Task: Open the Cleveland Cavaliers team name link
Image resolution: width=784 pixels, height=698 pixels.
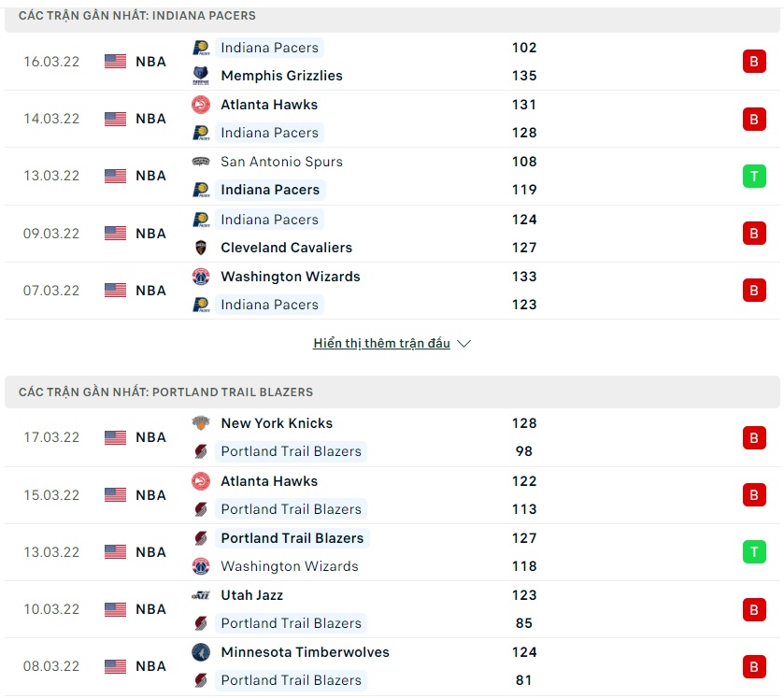Action: point(286,248)
